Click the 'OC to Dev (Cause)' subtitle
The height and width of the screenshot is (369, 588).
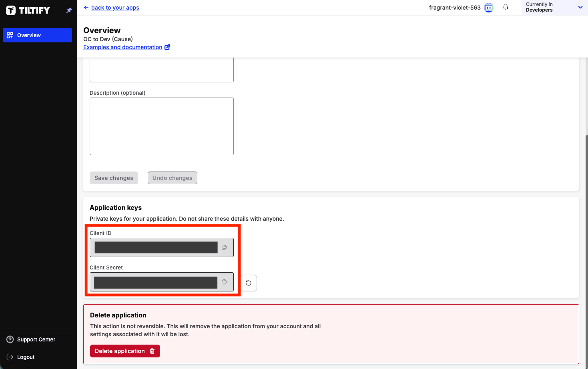click(x=108, y=39)
